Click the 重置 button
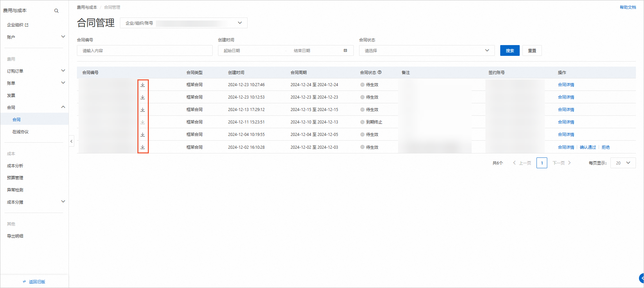644x288 pixels. [x=532, y=51]
